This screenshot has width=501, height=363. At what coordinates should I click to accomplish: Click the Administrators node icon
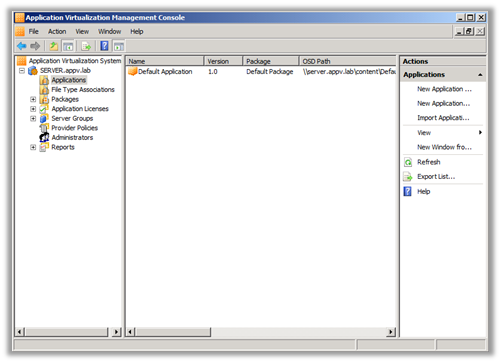[44, 137]
